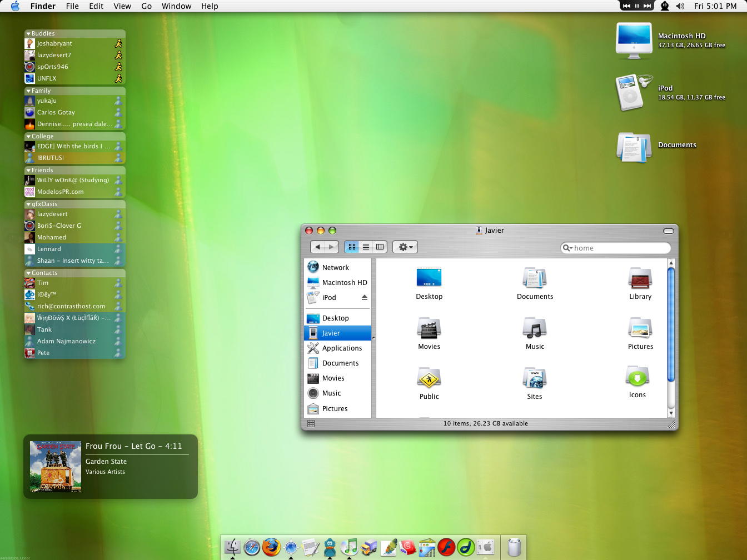Open the Trash in the Dock

pos(515,547)
